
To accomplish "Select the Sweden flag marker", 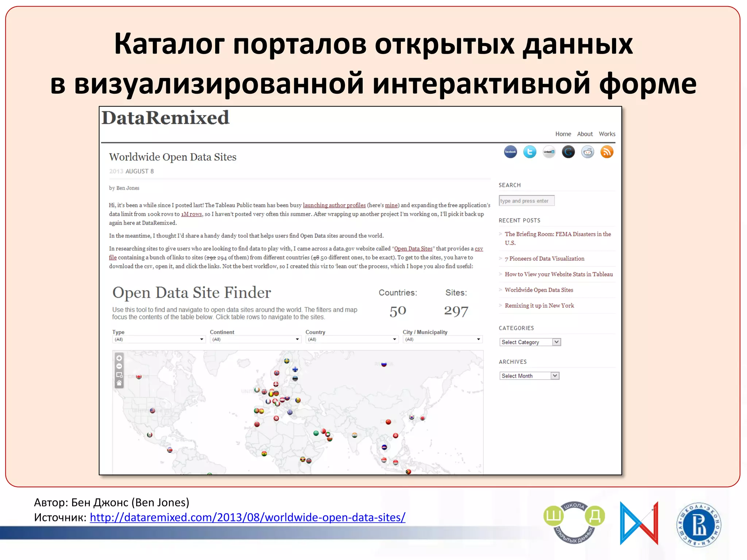I will [287, 361].
